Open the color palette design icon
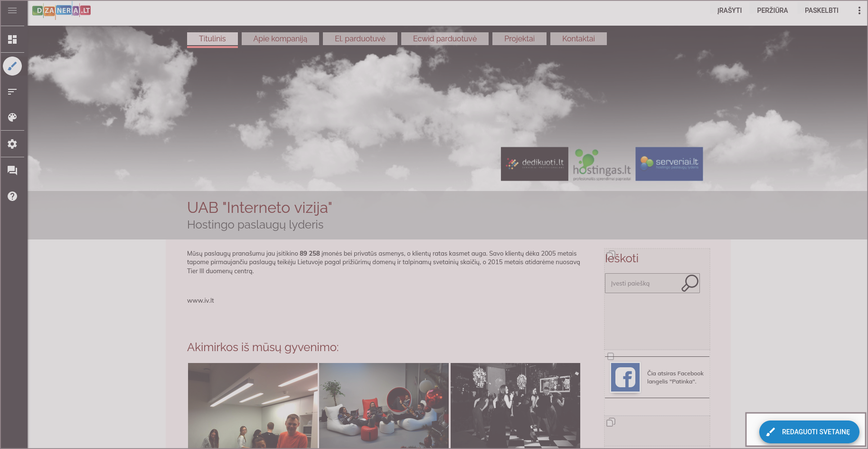The height and width of the screenshot is (449, 868). (12, 117)
